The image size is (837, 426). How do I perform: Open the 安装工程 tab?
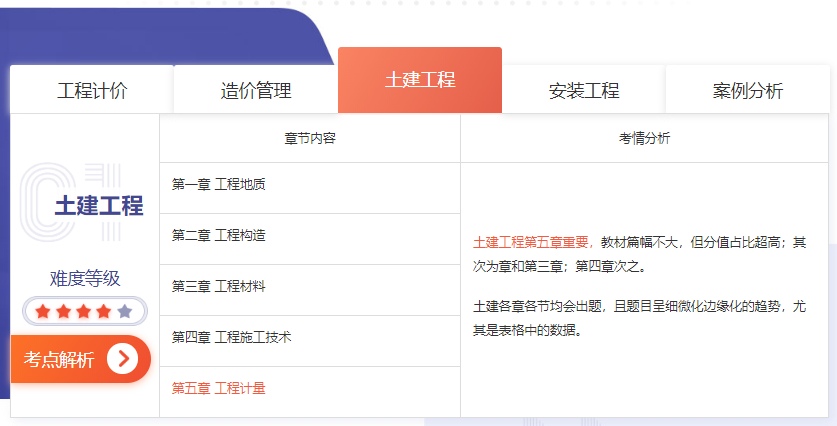tap(584, 91)
